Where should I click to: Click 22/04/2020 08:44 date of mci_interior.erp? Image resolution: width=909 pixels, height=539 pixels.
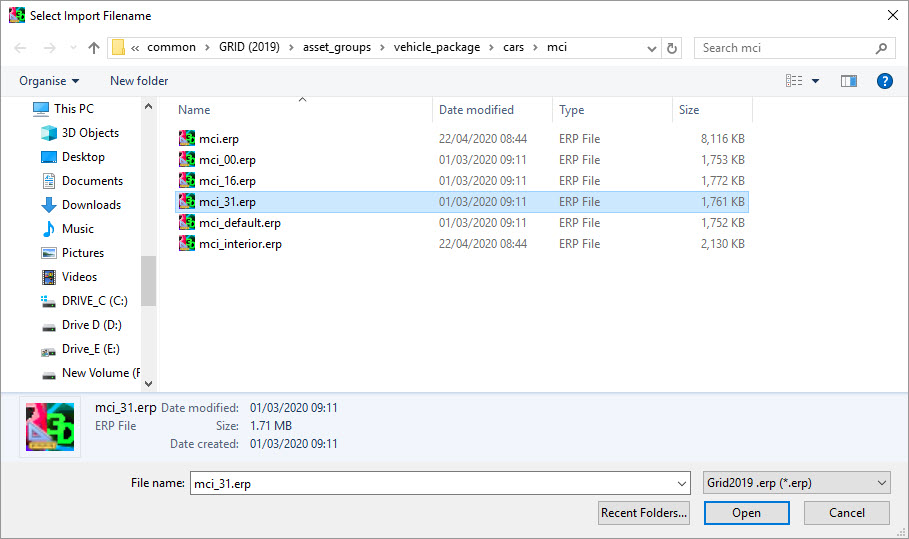point(483,244)
